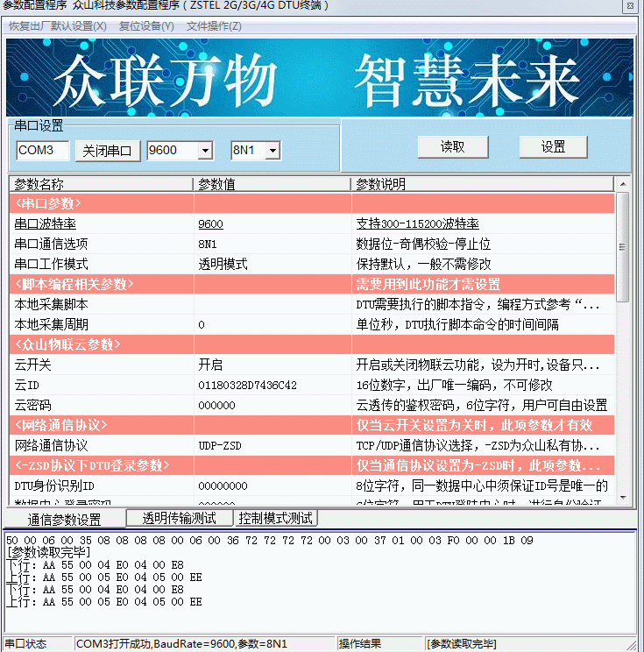This screenshot has width=644, height=652.
Task: Click scroll-down arrow of parameter list
Action: (623, 498)
